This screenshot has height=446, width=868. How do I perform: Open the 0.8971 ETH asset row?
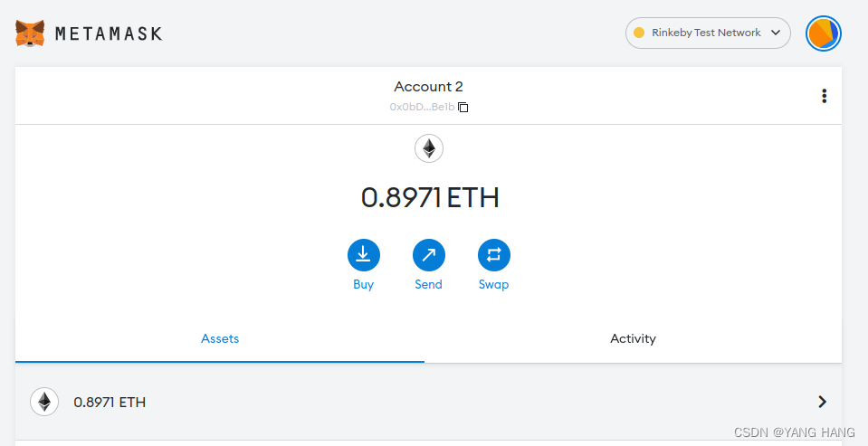pyautogui.click(x=428, y=402)
